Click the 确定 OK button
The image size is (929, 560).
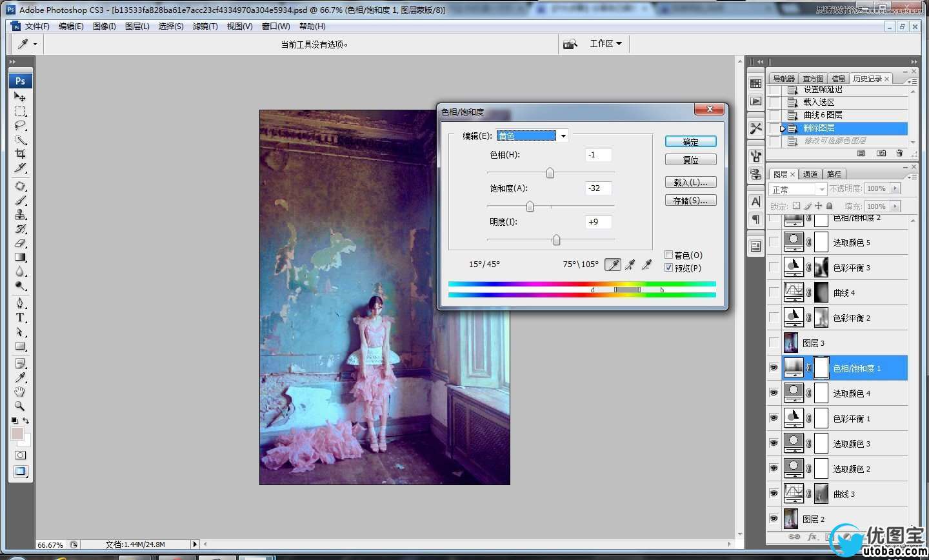click(690, 142)
